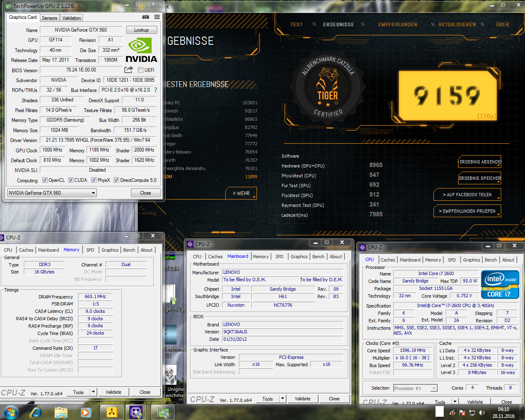Toggle the UEFI checkbox

point(140,70)
